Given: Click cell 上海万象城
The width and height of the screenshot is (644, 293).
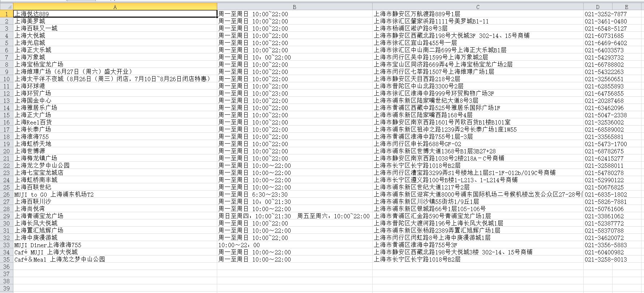Looking at the screenshot, I should (x=115, y=57).
